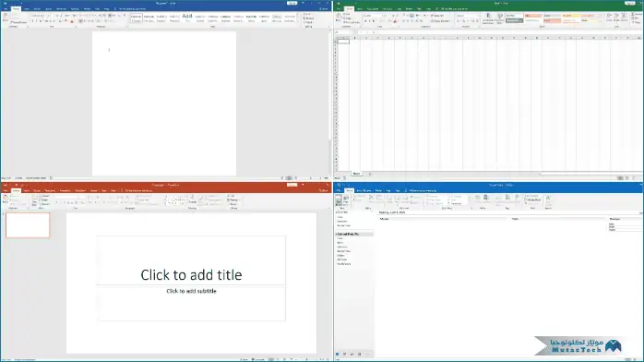Select cell A1 in Excel

tap(343, 42)
